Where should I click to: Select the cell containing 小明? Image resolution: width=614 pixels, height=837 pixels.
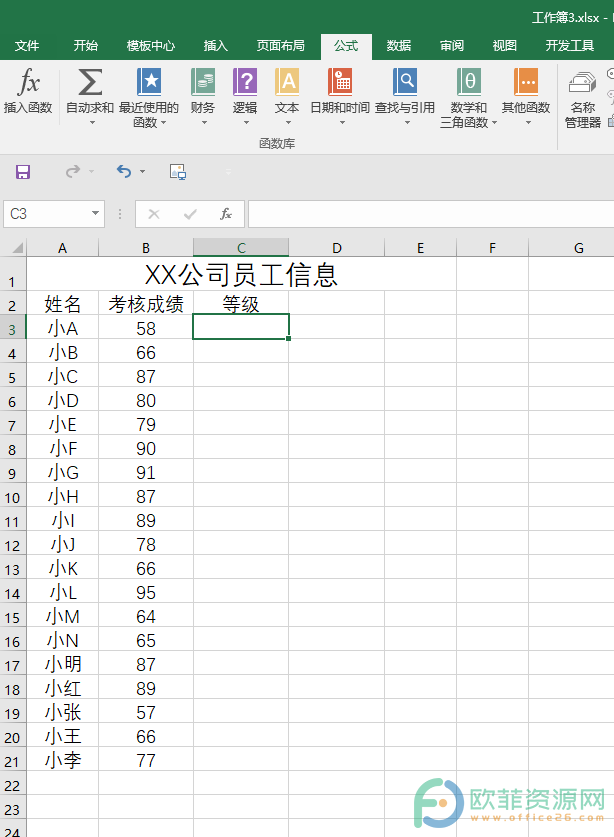tap(62, 664)
